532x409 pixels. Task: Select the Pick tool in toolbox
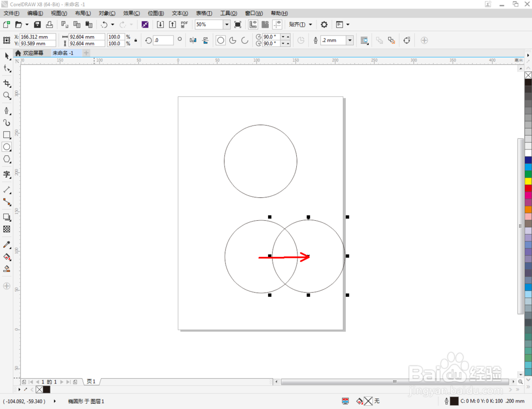click(x=7, y=56)
